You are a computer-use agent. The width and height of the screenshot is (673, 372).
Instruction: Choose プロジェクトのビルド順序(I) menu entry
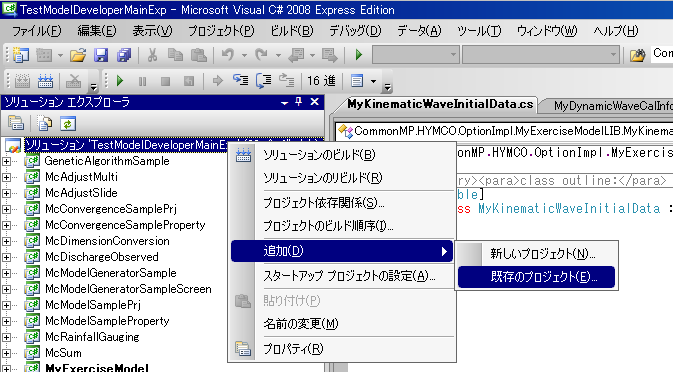(x=342, y=226)
